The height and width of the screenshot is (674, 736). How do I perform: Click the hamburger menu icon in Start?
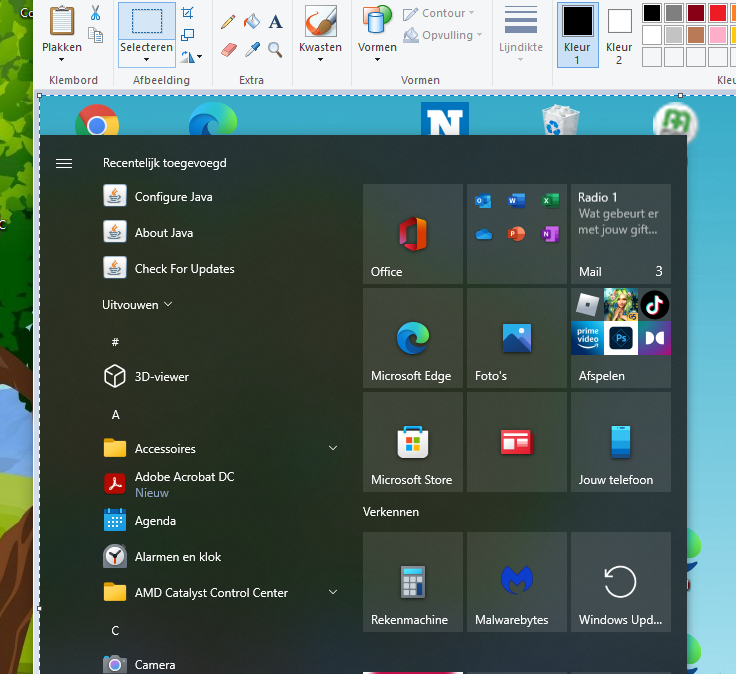[x=64, y=163]
